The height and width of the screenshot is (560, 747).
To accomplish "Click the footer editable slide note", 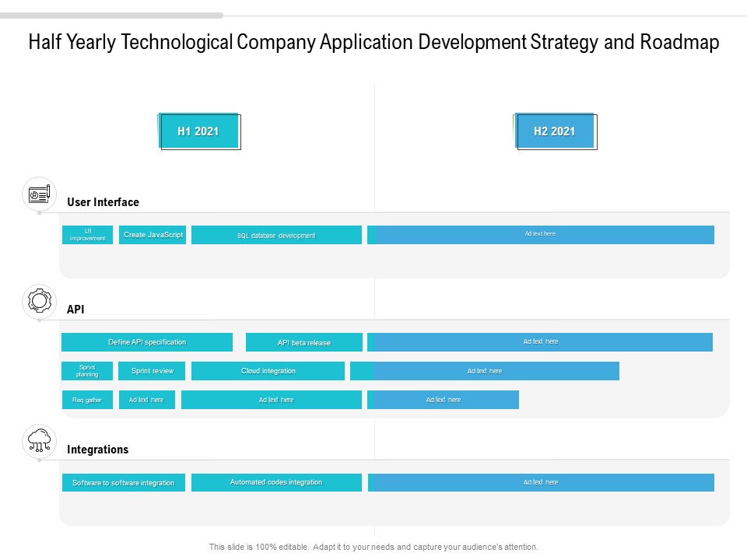I will pyautogui.click(x=373, y=547).
